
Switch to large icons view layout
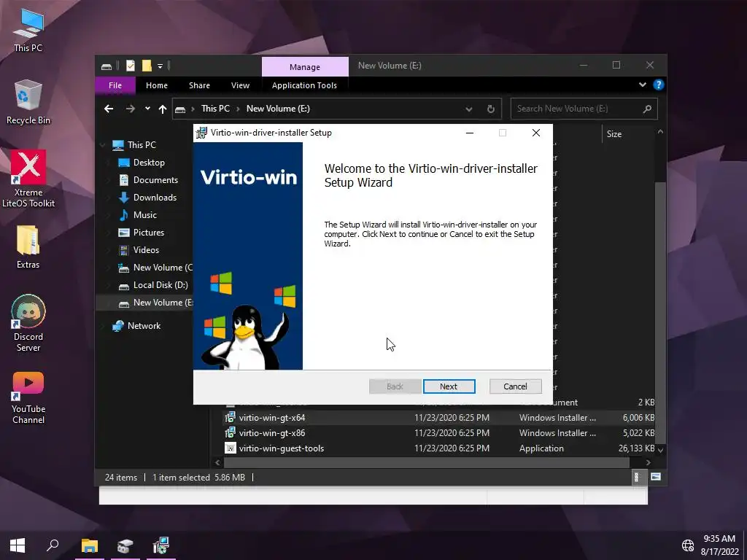656,477
